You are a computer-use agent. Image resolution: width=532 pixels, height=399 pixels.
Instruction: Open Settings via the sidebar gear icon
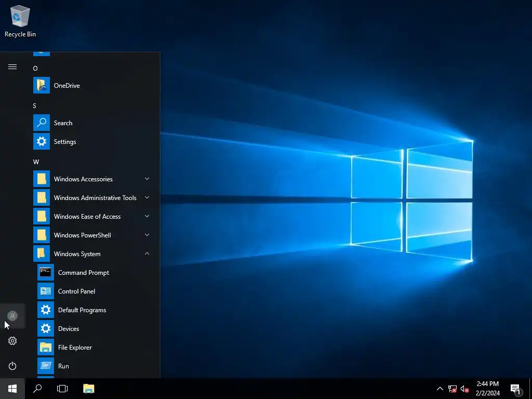(x=12, y=341)
